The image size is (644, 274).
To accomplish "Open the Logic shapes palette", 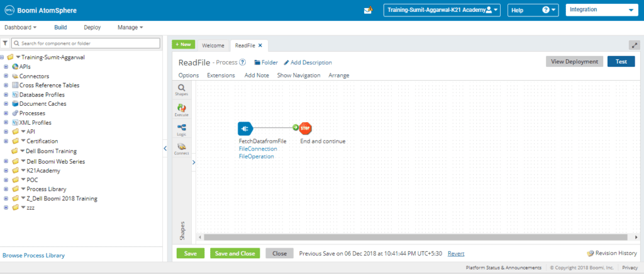I will pos(182,130).
